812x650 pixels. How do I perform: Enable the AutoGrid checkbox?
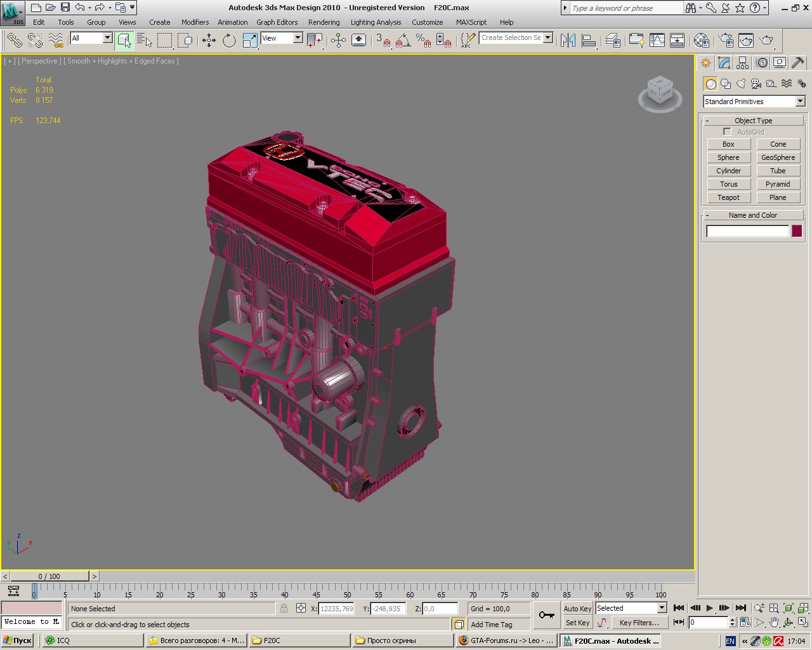(x=727, y=132)
